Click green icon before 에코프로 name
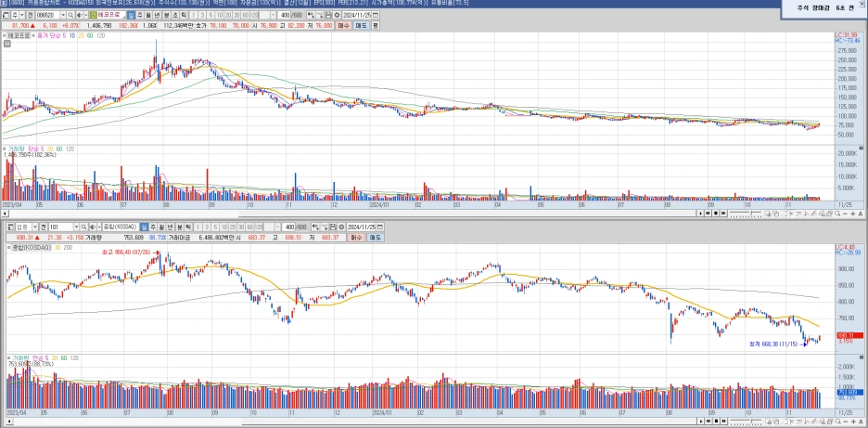The width and height of the screenshot is (868, 428). point(93,15)
